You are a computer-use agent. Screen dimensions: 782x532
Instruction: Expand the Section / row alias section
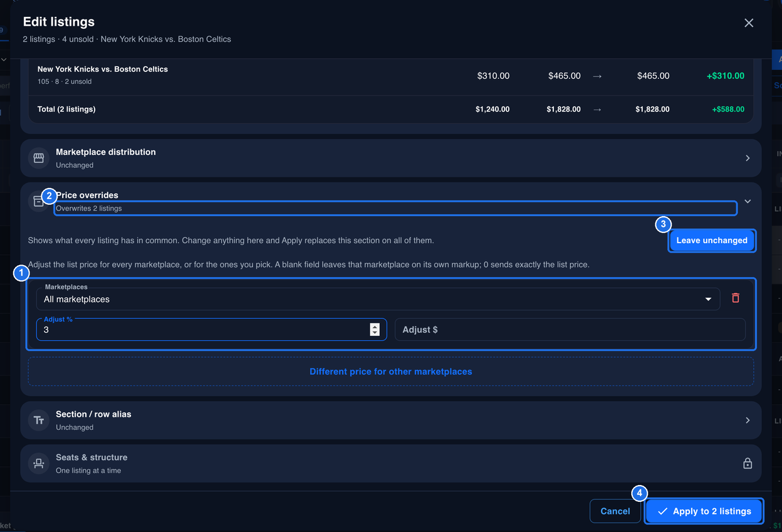[748, 420]
